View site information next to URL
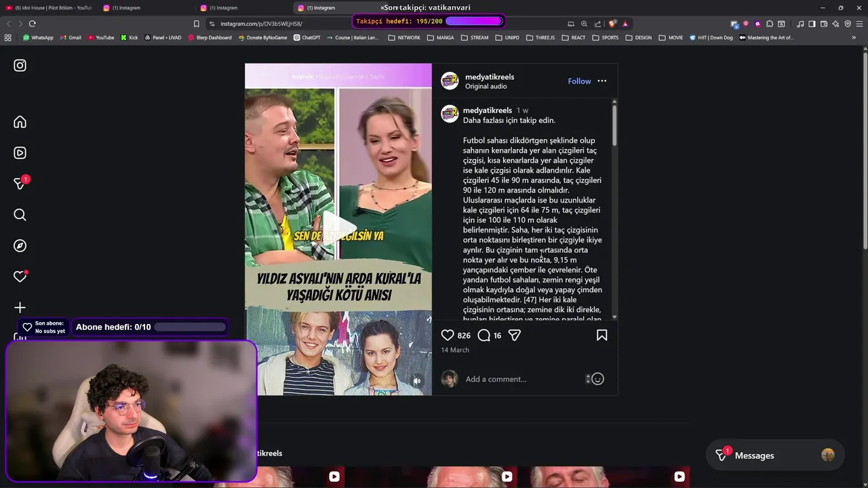The image size is (868, 488). point(211,24)
